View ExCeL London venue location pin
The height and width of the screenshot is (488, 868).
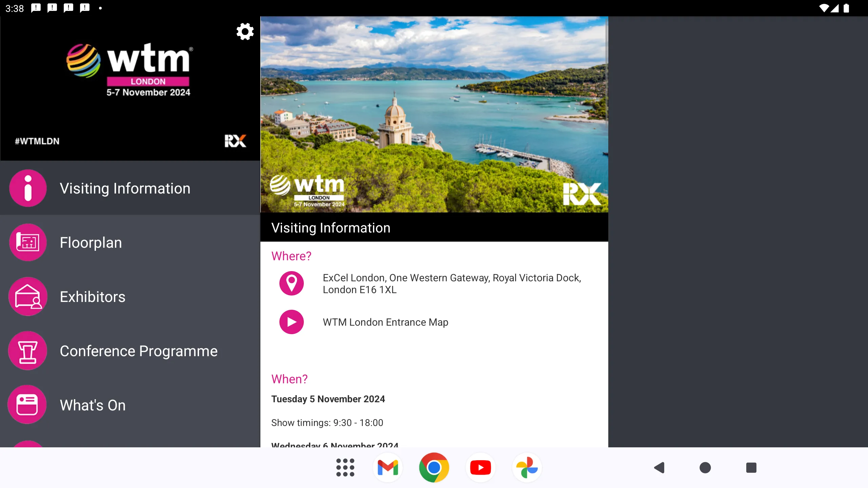(x=292, y=283)
